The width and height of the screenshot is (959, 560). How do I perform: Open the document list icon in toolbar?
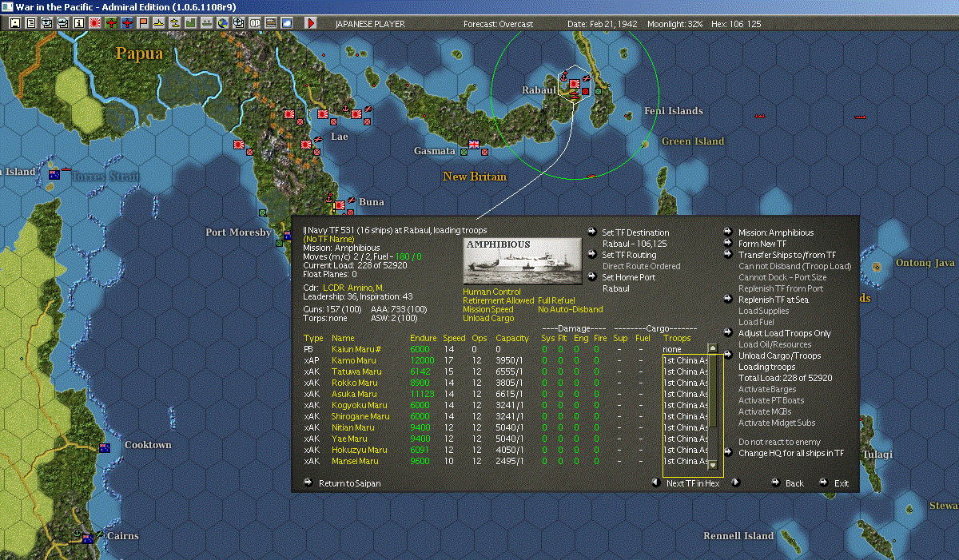[30, 23]
